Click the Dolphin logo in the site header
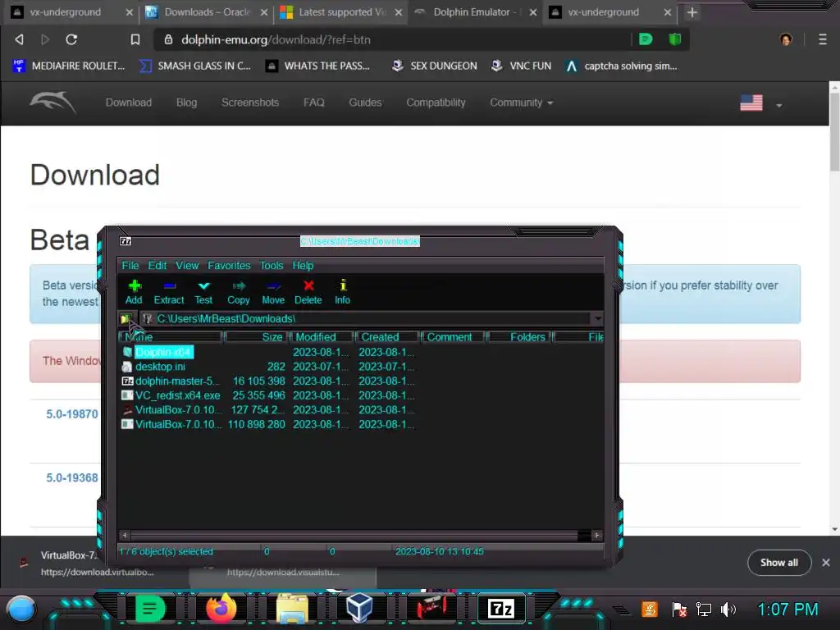Screen dimensions: 840x630 pos(52,103)
